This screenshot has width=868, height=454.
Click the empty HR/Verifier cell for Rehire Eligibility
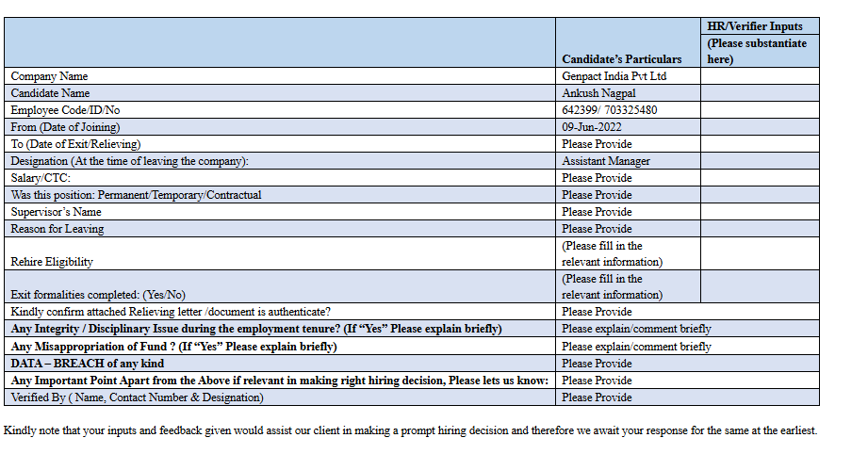pos(760,253)
